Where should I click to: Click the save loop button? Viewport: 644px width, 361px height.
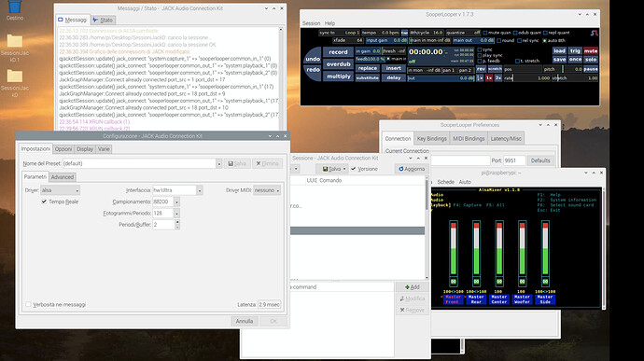(x=559, y=60)
